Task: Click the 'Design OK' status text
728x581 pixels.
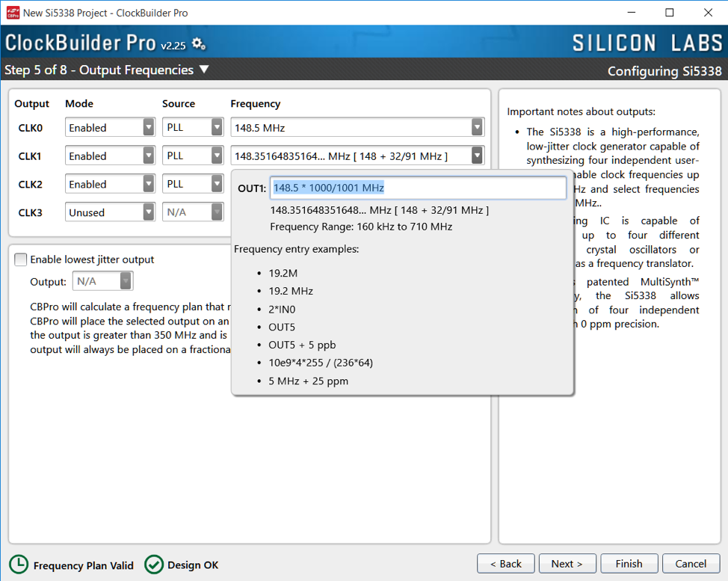Action: (193, 565)
